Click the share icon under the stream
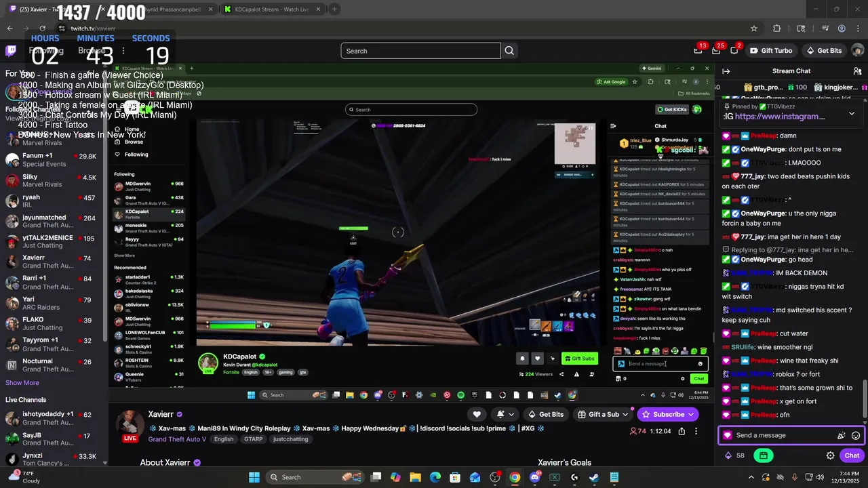The image size is (868, 488). point(682,431)
